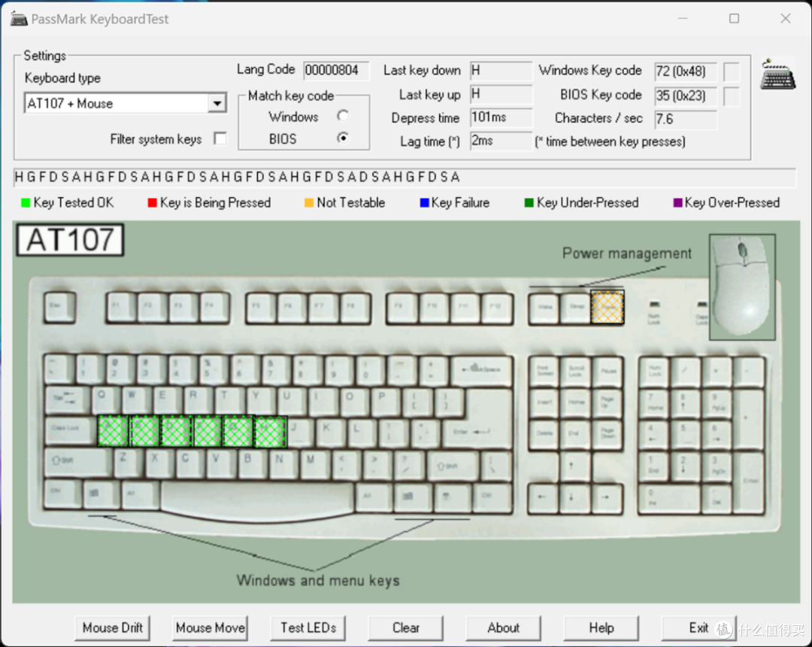Viewport: 812px width, 647px height.
Task: Click the Last key down field
Action: (501, 71)
